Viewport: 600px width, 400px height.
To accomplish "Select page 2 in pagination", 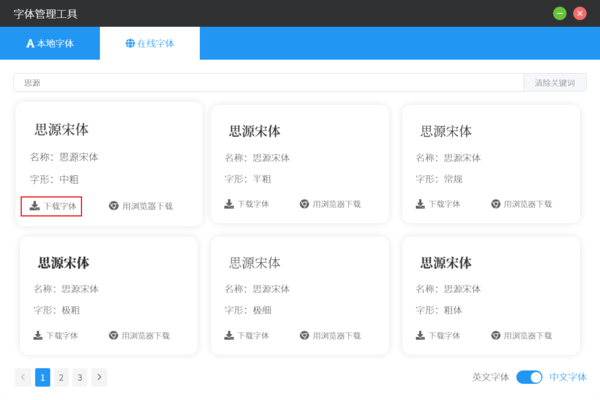I will coord(61,377).
